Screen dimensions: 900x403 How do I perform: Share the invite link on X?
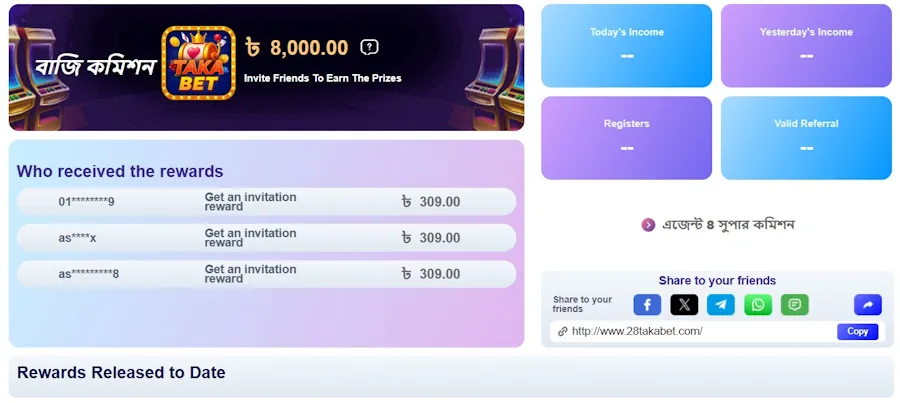[x=684, y=305]
